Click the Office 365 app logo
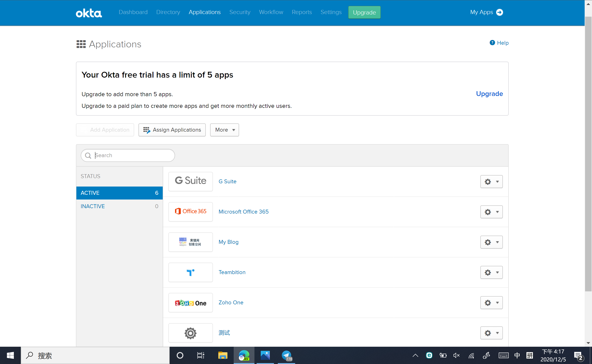 tap(190, 212)
